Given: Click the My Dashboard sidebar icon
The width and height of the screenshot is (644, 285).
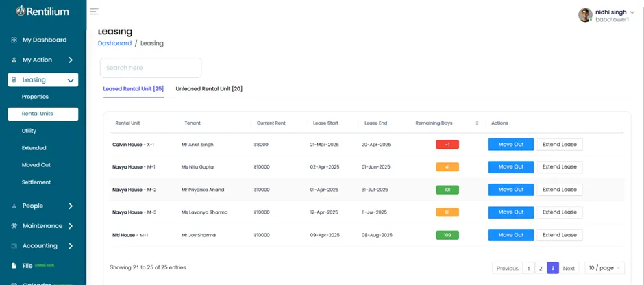Looking at the screenshot, I should coord(14,40).
